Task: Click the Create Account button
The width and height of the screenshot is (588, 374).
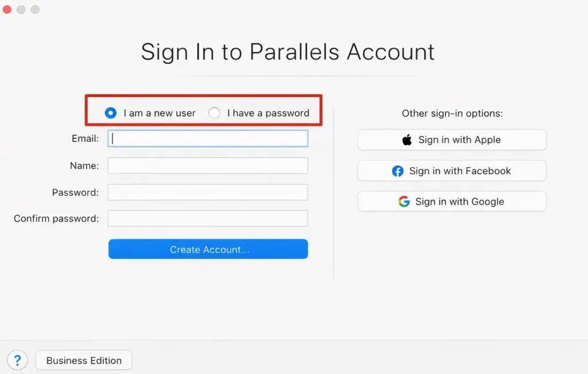Action: [x=208, y=249]
